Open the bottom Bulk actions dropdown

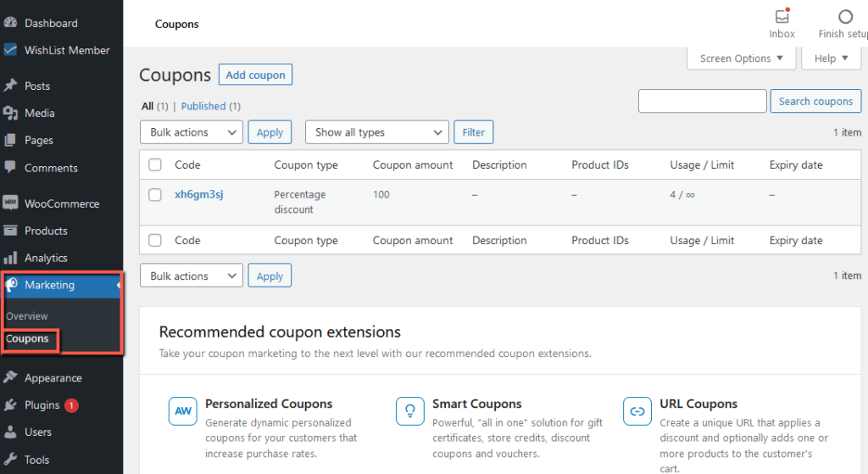point(191,276)
